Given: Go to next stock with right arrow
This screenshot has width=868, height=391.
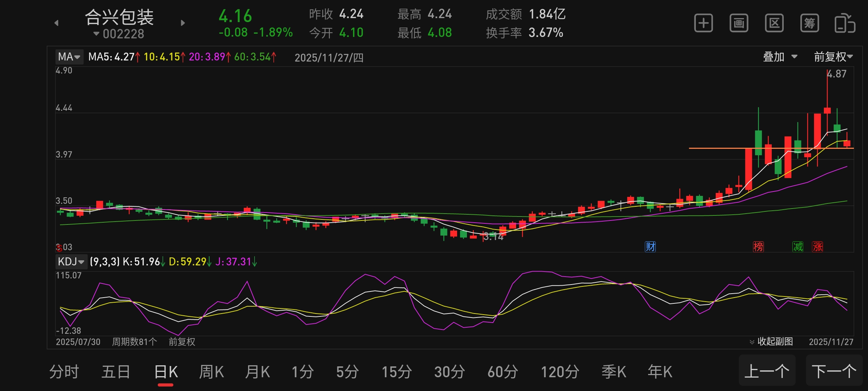Looking at the screenshot, I should tap(183, 23).
